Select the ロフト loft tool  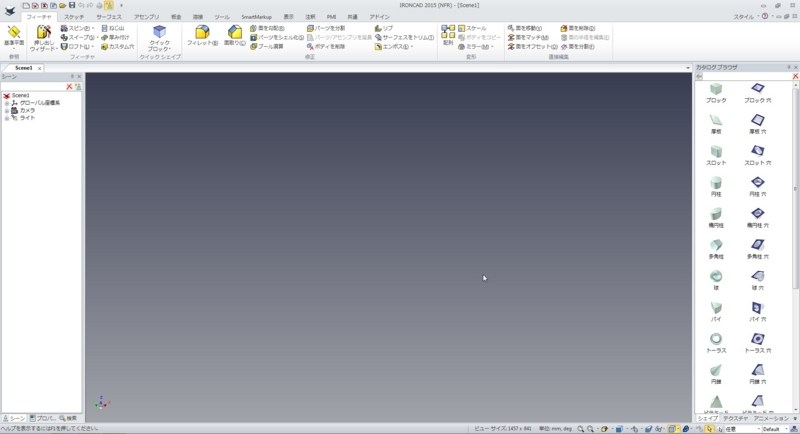(77, 46)
